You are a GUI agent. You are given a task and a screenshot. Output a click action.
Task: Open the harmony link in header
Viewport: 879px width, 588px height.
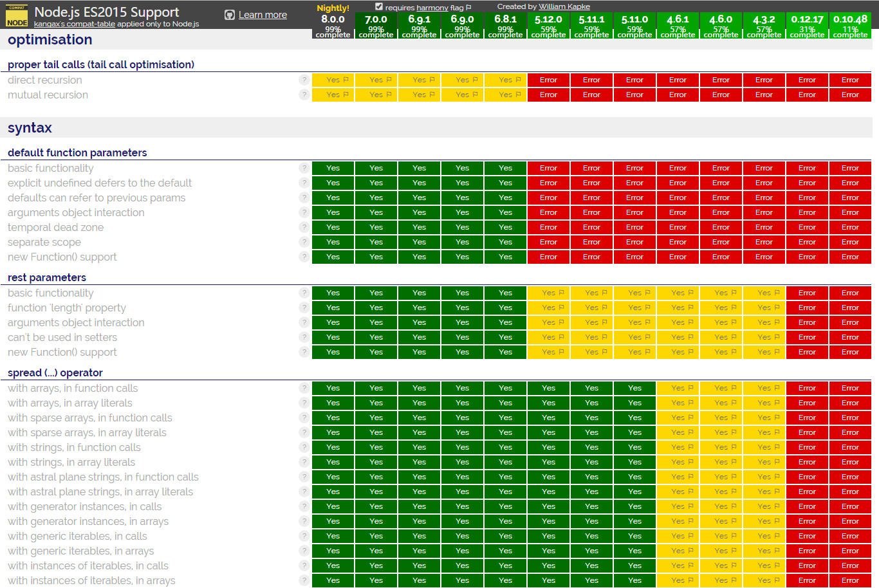[x=432, y=8]
